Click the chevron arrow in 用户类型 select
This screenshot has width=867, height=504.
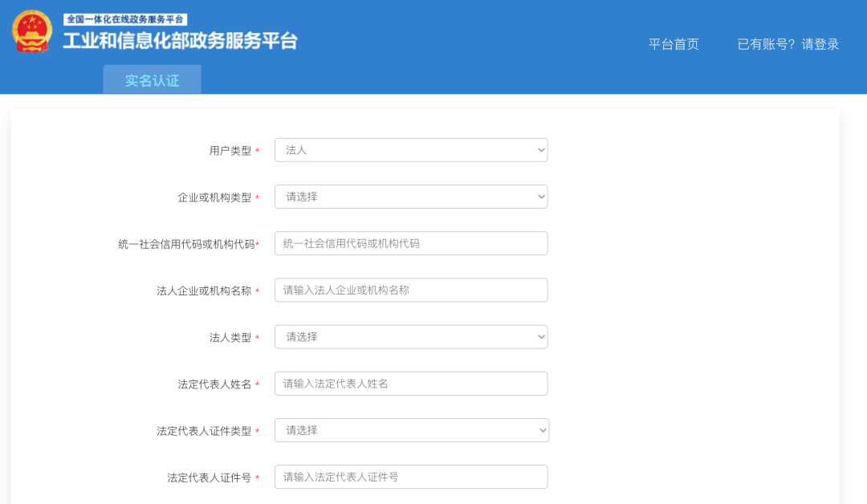541,150
